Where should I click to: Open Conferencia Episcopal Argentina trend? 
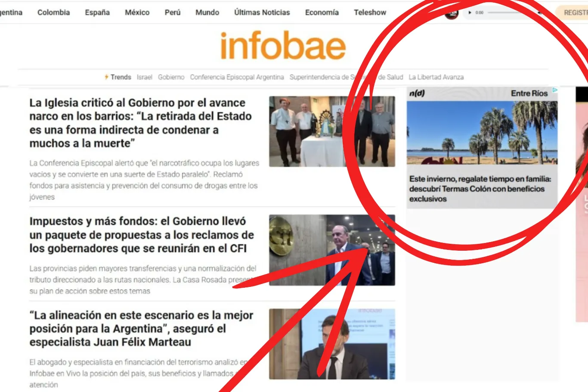point(237,77)
